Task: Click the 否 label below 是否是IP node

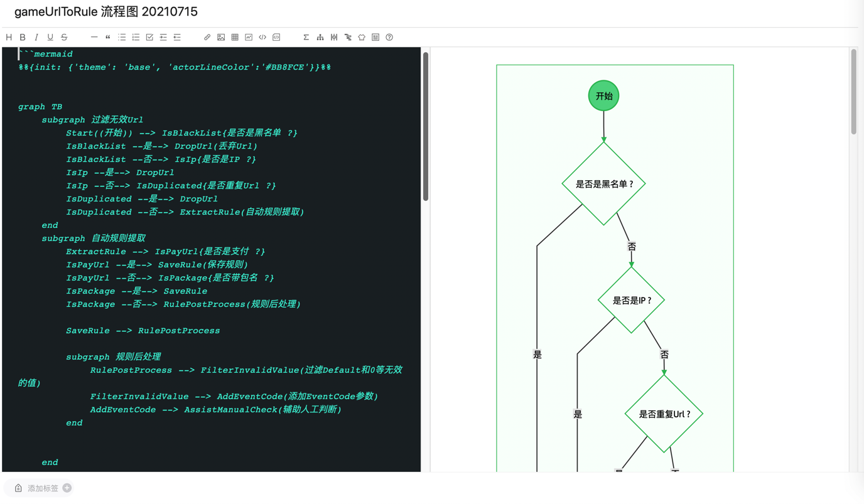Action: pos(664,355)
